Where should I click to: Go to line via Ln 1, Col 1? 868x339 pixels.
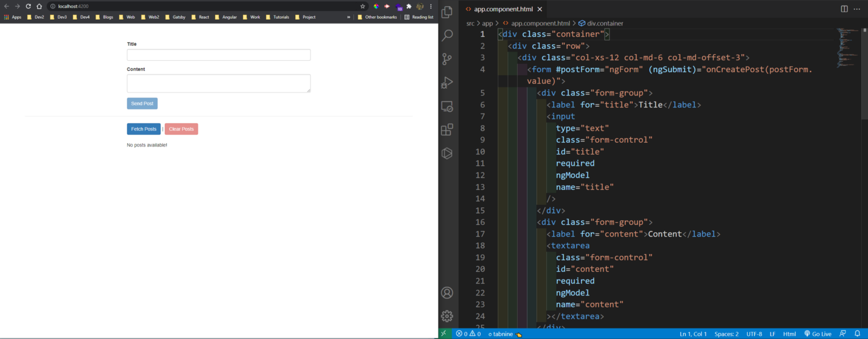(693, 333)
